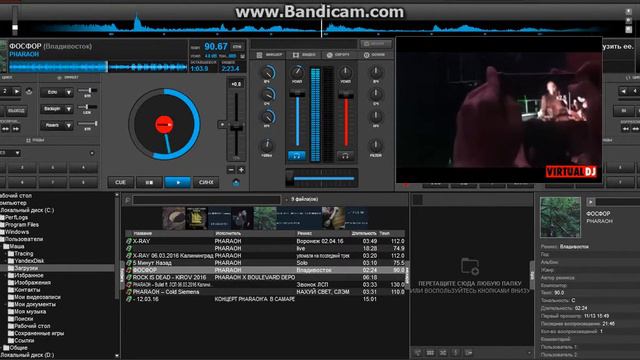The image size is (640, 360).
Task: Open the Моя музыка folder
Action: (30, 311)
